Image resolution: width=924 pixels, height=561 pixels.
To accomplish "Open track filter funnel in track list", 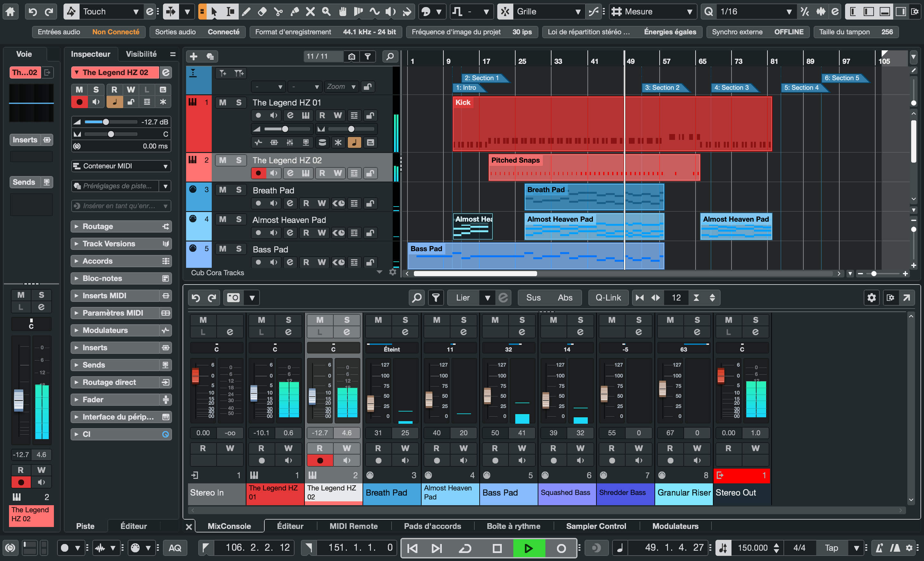I will pyautogui.click(x=368, y=56).
